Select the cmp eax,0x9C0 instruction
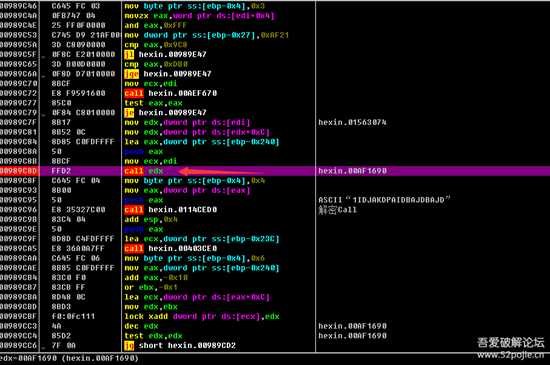 156,45
